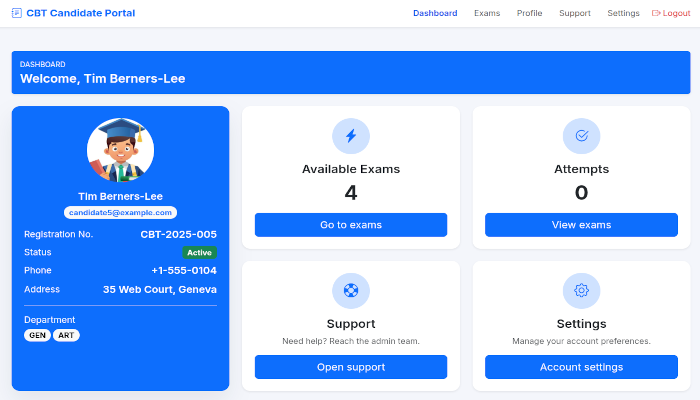Click the Open support button

[351, 367]
